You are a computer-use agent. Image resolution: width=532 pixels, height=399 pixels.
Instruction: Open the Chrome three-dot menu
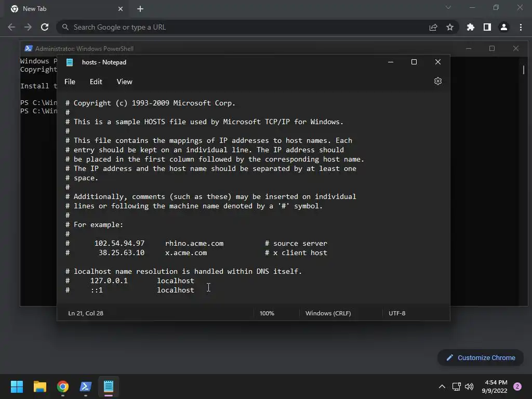click(521, 27)
